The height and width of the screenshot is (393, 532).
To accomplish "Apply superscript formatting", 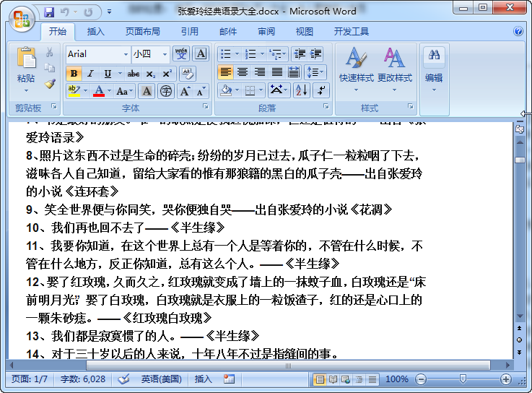I will click(x=167, y=74).
